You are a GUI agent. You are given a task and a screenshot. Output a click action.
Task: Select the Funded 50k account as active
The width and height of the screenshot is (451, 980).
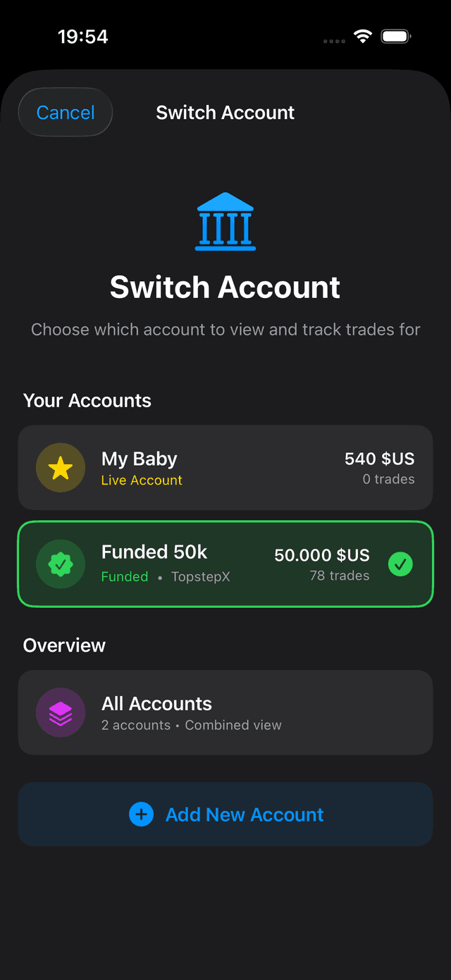click(x=225, y=564)
